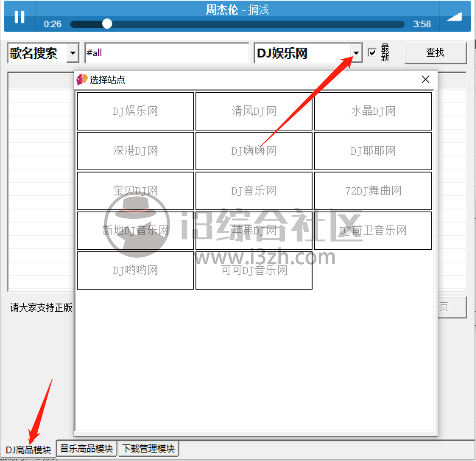
Task: Choose DJ前卫音乐网 site
Action: pos(373,231)
